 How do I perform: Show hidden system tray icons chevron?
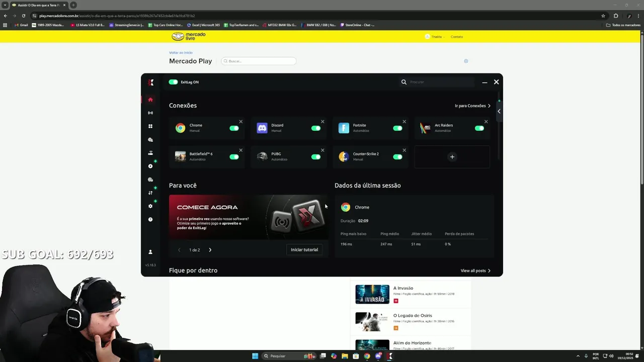click(578, 356)
